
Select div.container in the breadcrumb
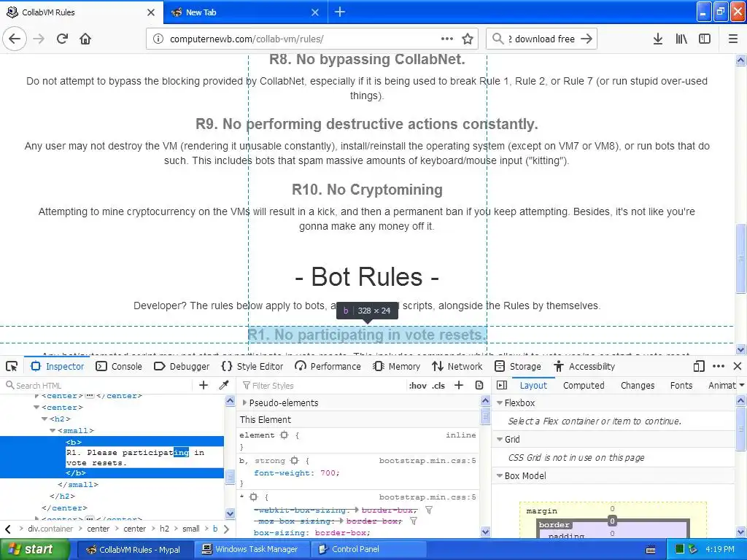pos(50,529)
